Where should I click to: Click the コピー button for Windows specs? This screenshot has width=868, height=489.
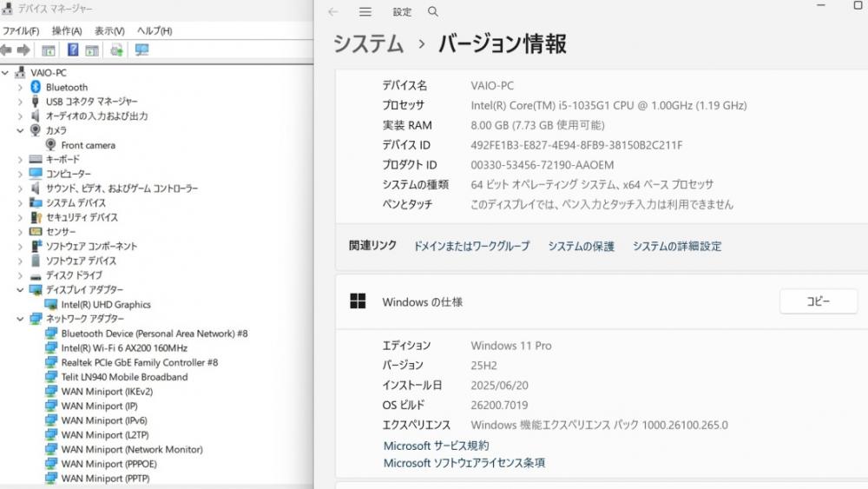[x=819, y=301]
